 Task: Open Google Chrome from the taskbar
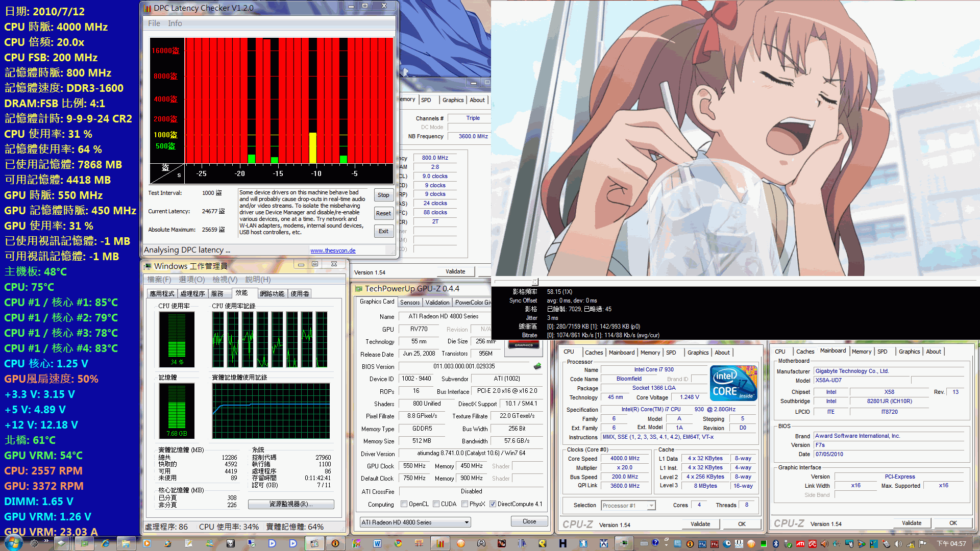click(398, 543)
